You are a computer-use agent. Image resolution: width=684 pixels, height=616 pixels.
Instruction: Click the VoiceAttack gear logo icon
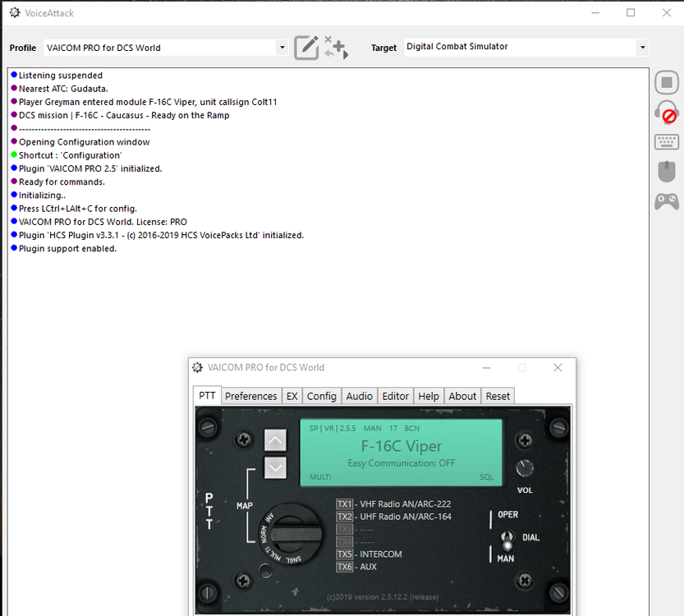pos(14,12)
